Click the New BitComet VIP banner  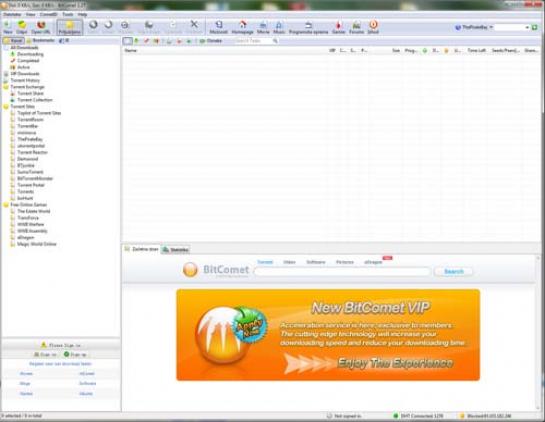[328, 335]
